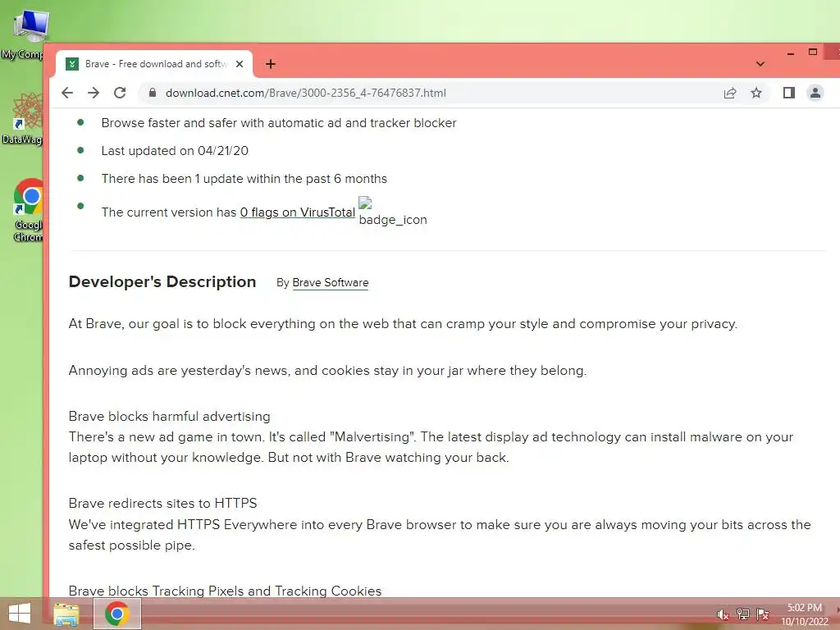The image size is (840, 630).
Task: Select the My Computer desktop icon
Action: [25, 34]
